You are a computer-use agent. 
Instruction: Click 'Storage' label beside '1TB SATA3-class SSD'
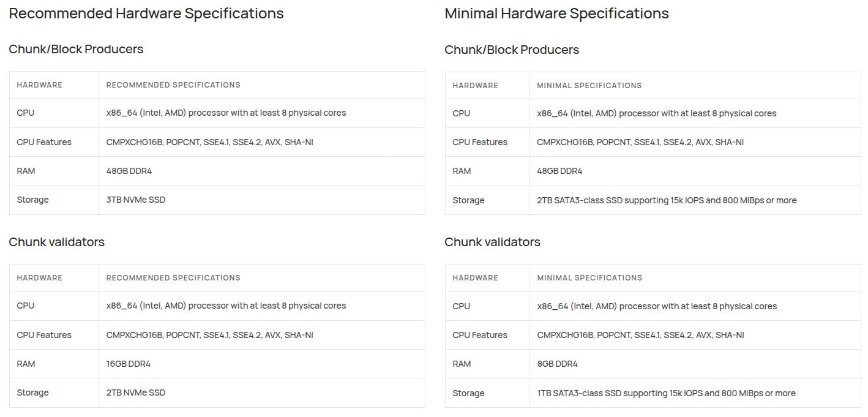point(468,393)
